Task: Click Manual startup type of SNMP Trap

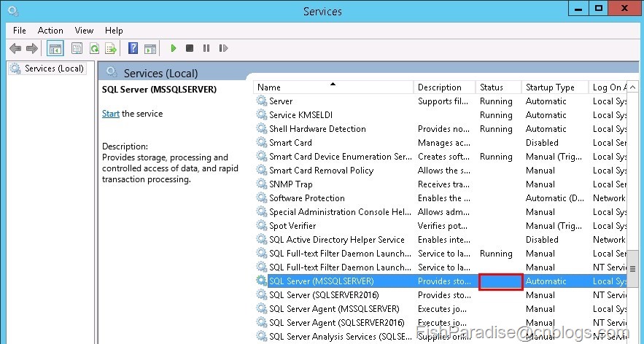Action: tap(540, 184)
